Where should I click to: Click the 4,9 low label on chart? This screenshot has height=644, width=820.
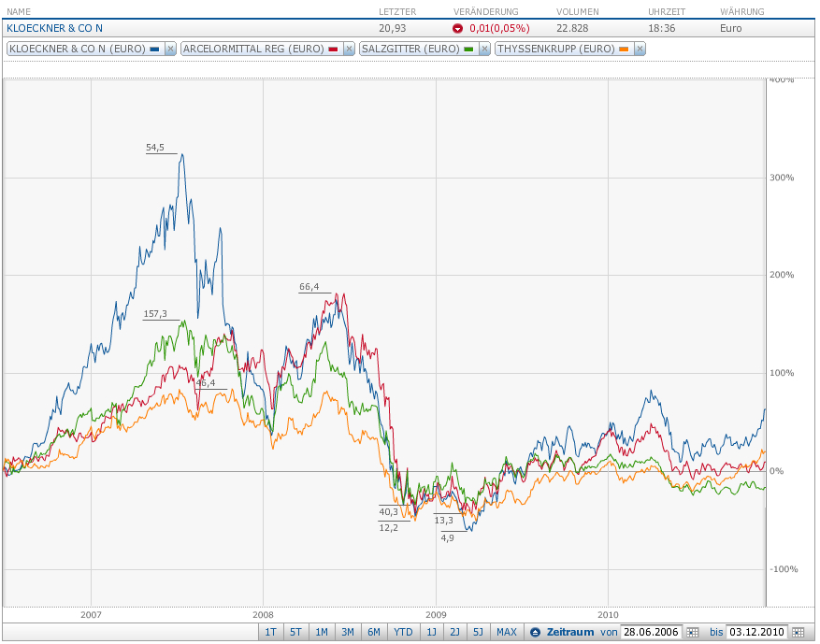[447, 538]
